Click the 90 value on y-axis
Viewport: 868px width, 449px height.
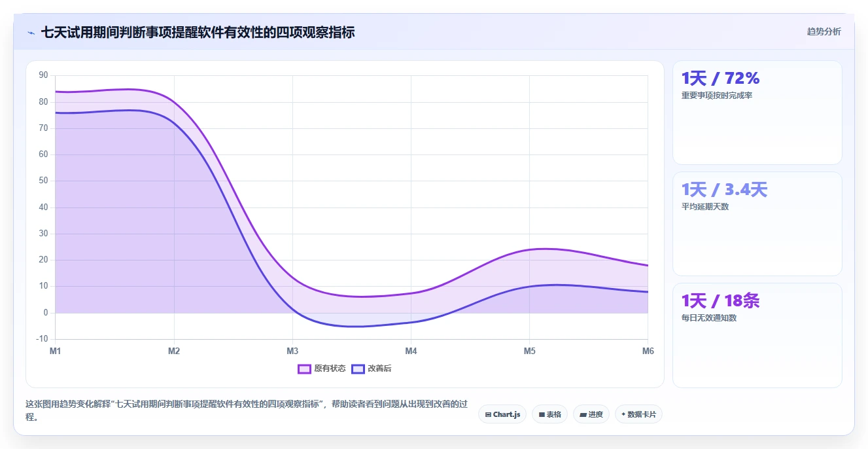44,75
